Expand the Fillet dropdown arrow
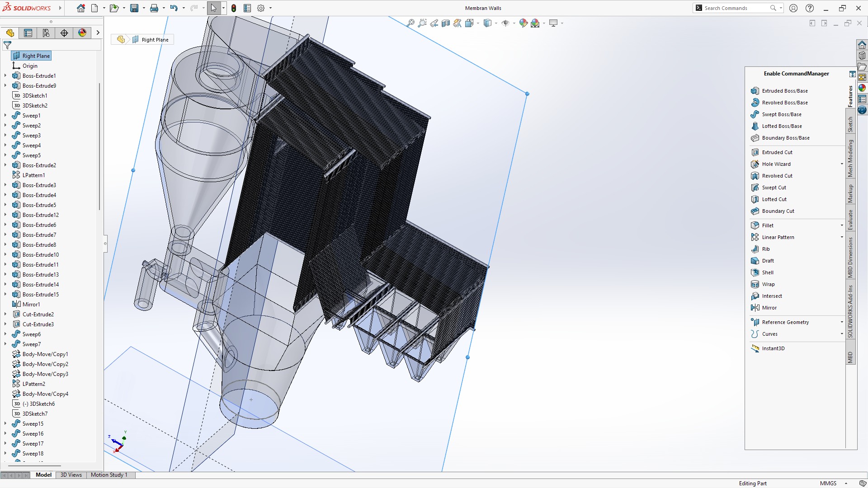 (x=841, y=225)
